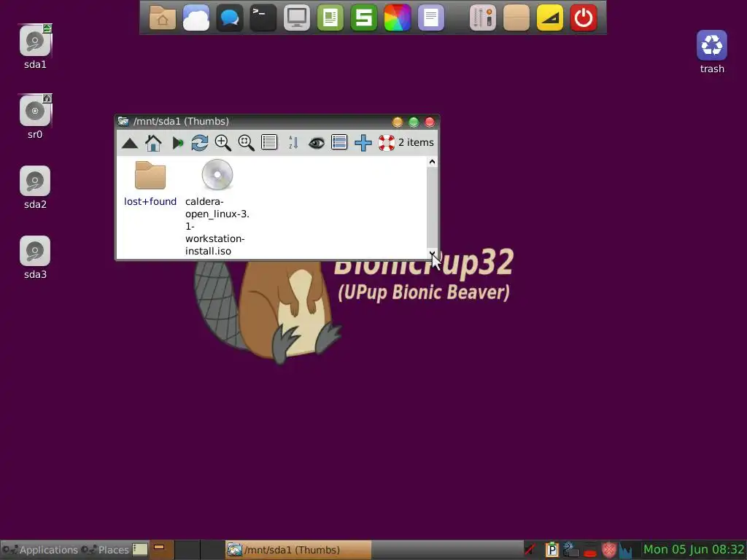The width and height of the screenshot is (747, 560).
Task: Refresh the /mnt/sda1 directory listing
Action: coord(200,143)
